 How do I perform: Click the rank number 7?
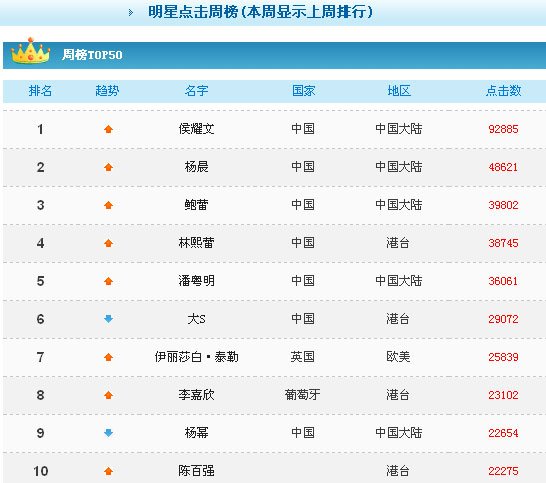click(40, 357)
